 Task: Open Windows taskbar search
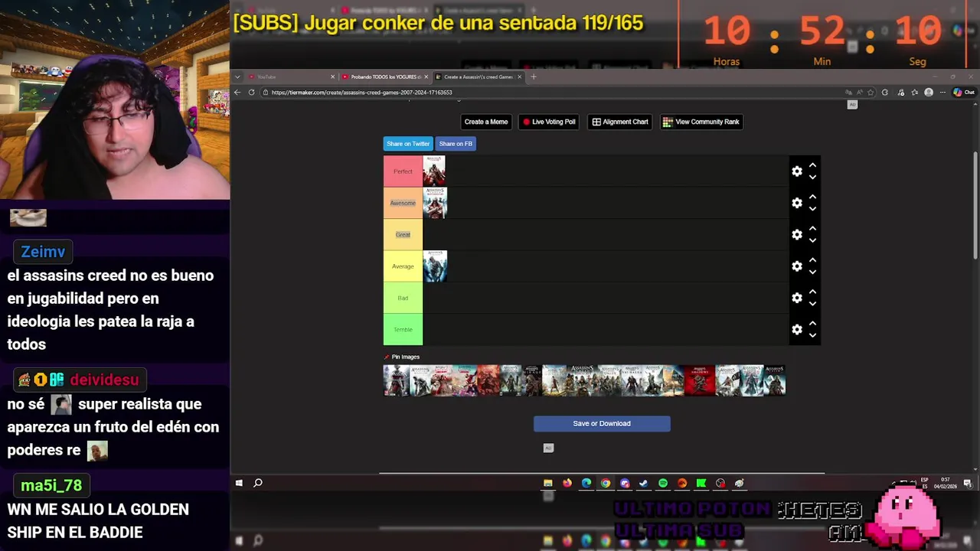click(258, 483)
